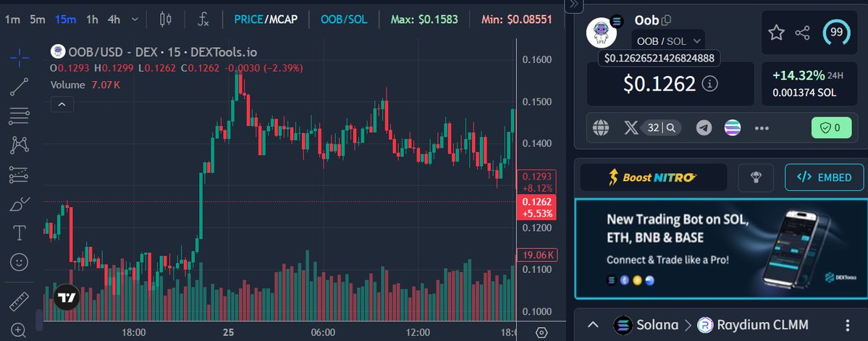Select the brush drawing tool
The width and height of the screenshot is (868, 341).
point(20,204)
